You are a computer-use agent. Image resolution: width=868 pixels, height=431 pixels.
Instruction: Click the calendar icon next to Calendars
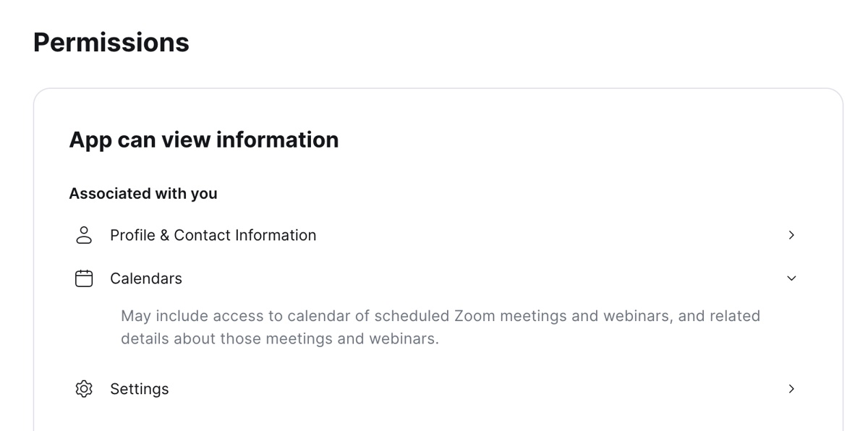pyautogui.click(x=84, y=278)
